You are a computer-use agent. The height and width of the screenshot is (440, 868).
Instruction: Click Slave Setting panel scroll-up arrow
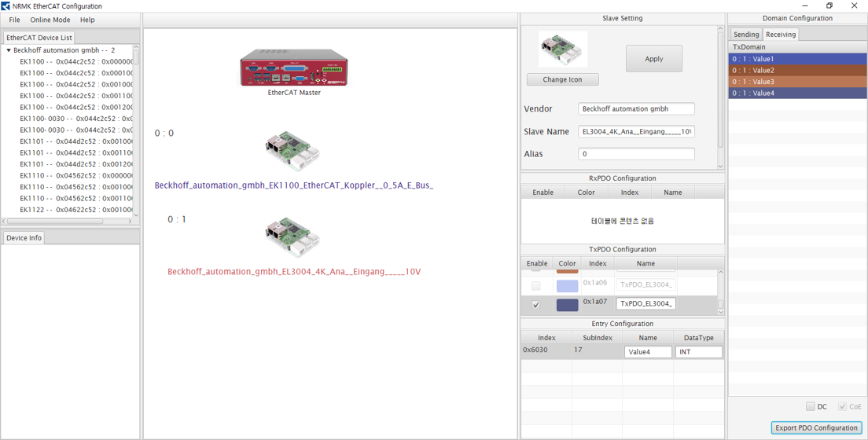click(x=720, y=29)
